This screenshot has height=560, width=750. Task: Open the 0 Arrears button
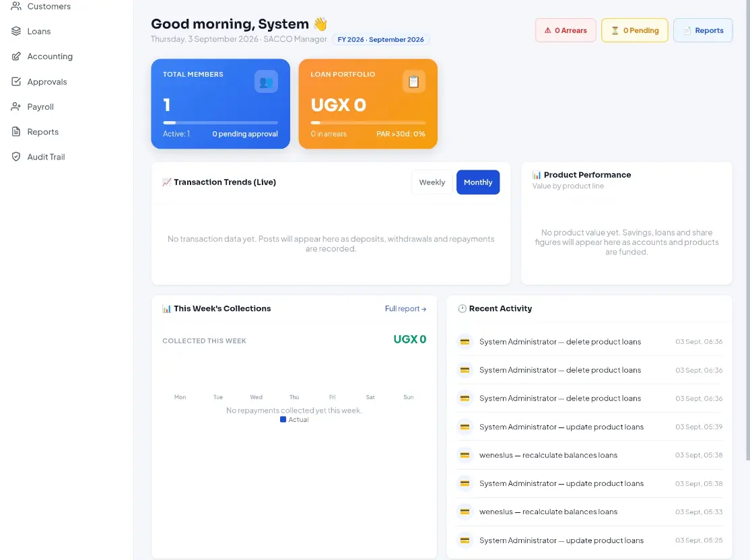coord(566,30)
